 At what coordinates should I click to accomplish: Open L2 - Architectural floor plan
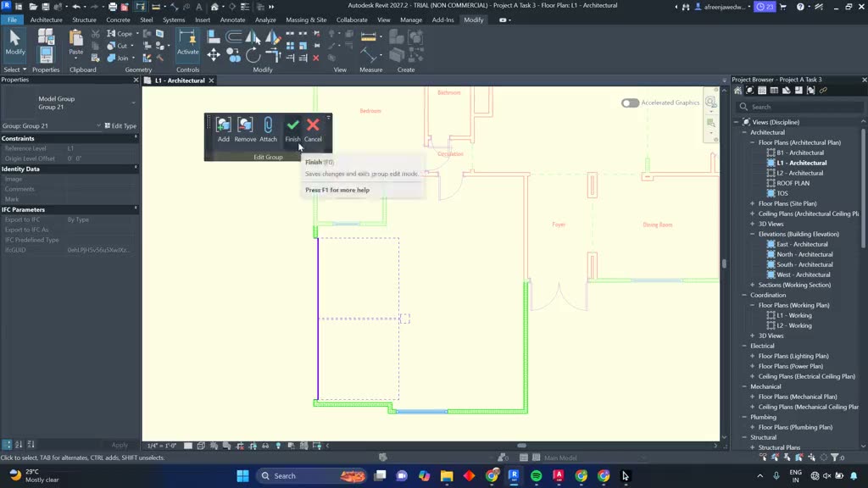800,173
